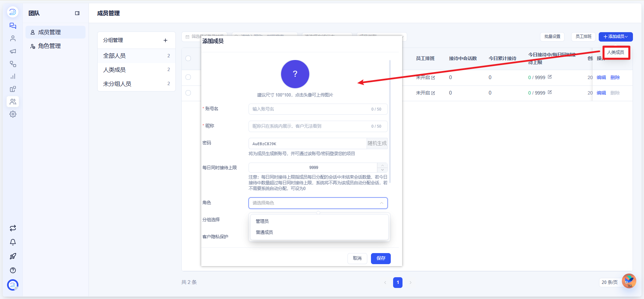The image size is (644, 299).
Task: Click the switch arrows icon in sidebar
Action: pyautogui.click(x=13, y=228)
